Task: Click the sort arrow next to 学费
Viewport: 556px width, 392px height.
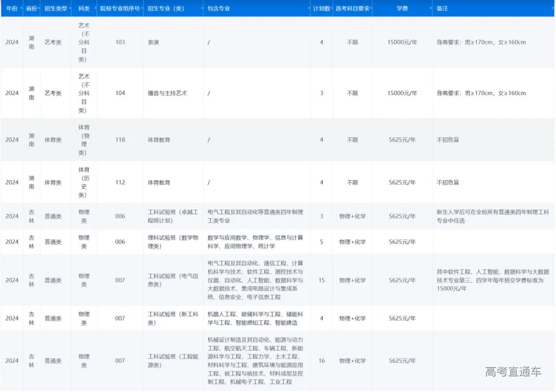Action: [x=431, y=8]
